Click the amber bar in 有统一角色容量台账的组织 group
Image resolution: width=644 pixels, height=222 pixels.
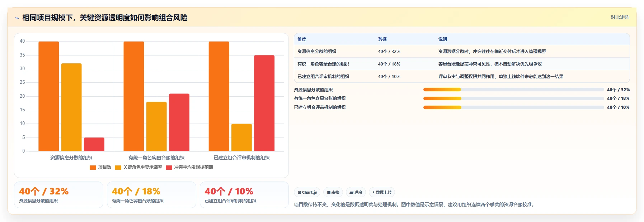156,126
